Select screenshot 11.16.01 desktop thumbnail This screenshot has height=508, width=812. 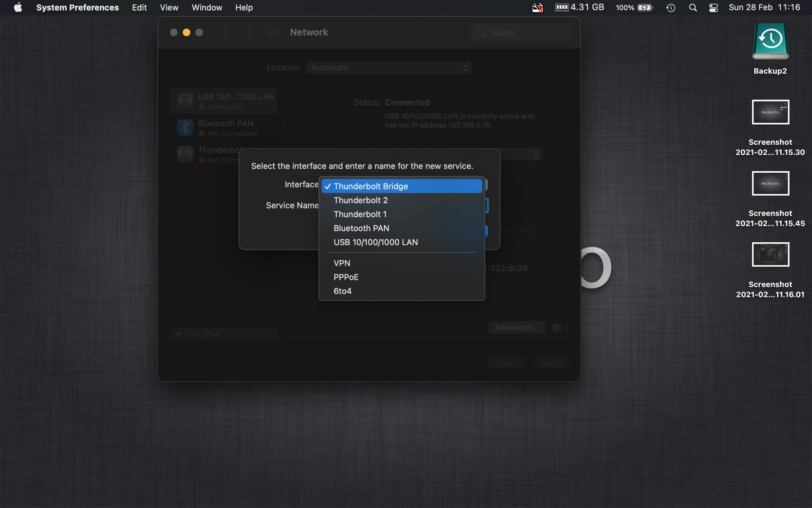(770, 254)
